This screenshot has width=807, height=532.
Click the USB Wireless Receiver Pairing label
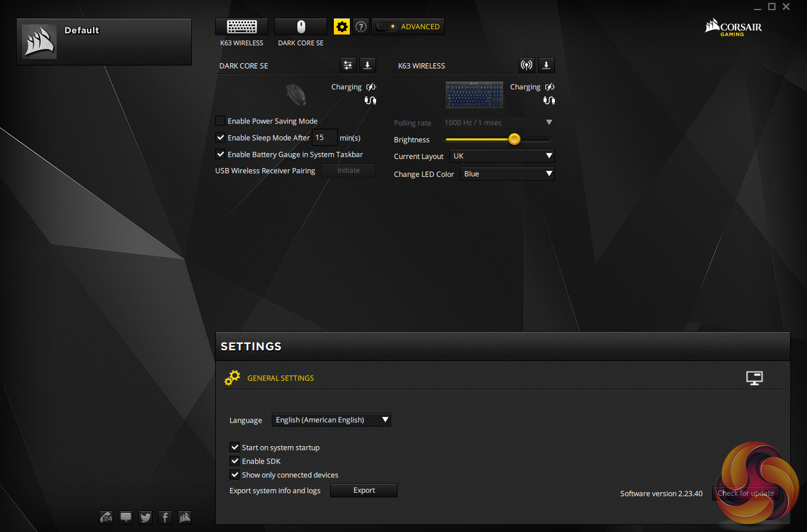click(x=265, y=171)
